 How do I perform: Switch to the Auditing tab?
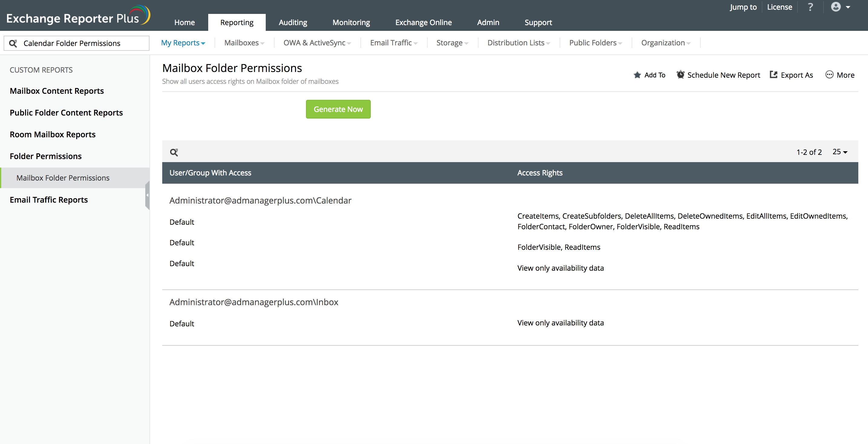[292, 23]
